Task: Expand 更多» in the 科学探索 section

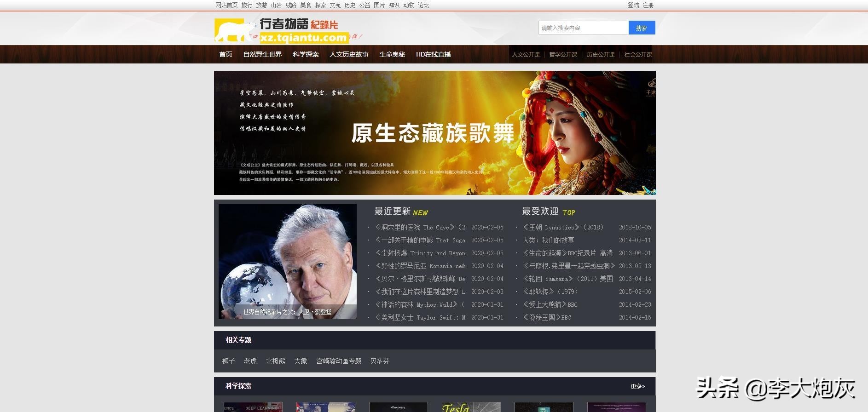Action: click(637, 386)
